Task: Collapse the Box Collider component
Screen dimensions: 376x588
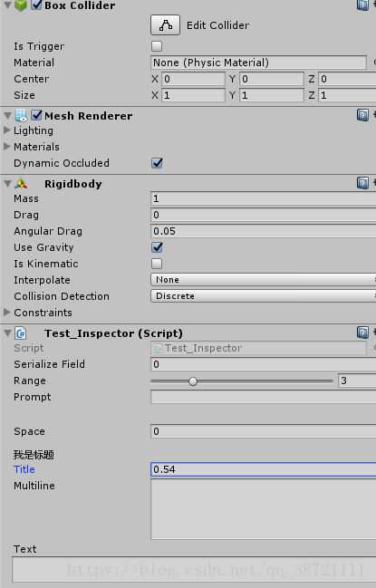Action: click(x=7, y=5)
